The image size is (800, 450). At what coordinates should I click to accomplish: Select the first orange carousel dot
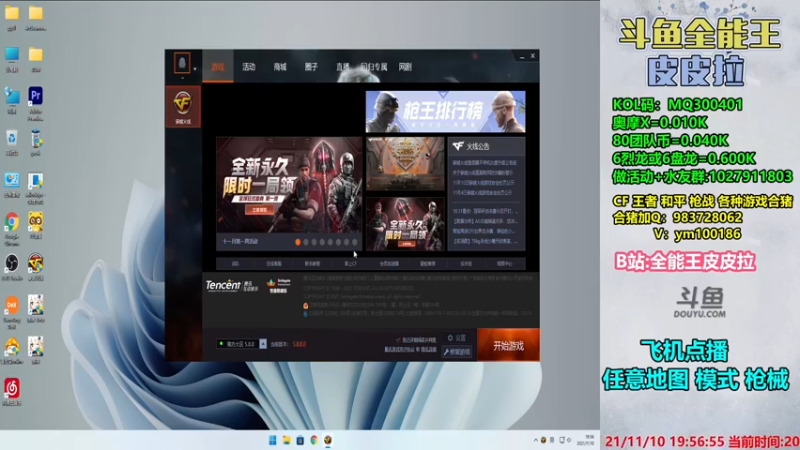(298, 242)
